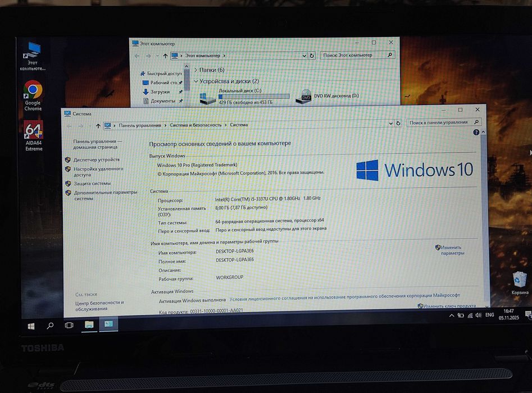Viewport: 532px width, 393px height.
Task: Switch to System window taskbar button
Action: [108, 324]
